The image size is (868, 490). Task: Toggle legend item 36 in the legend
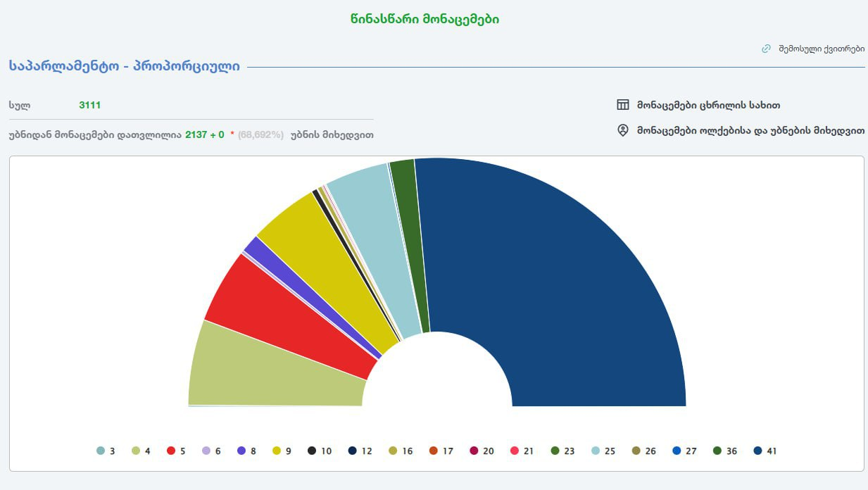click(724, 451)
